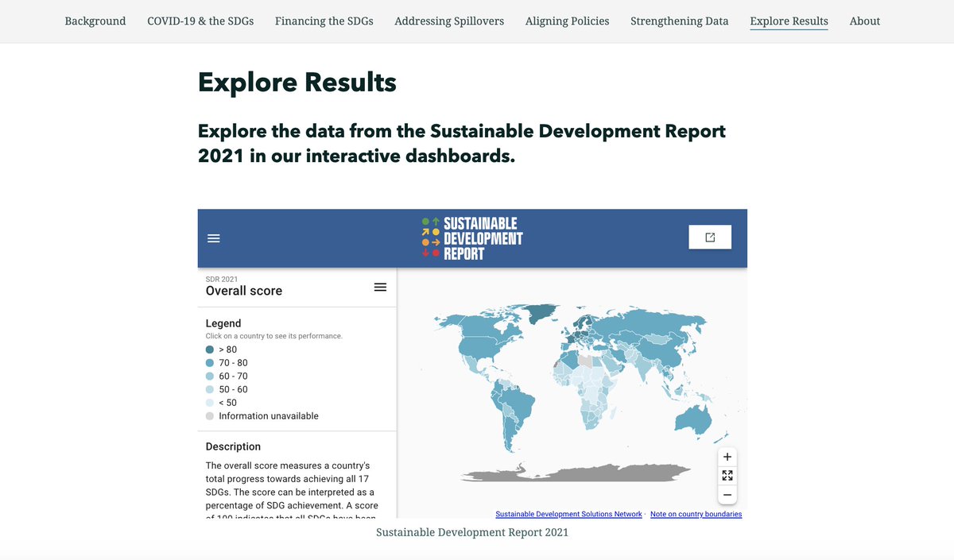This screenshot has width=954, height=560.
Task: Open the Overall score indicator list menu
Action: pos(380,287)
